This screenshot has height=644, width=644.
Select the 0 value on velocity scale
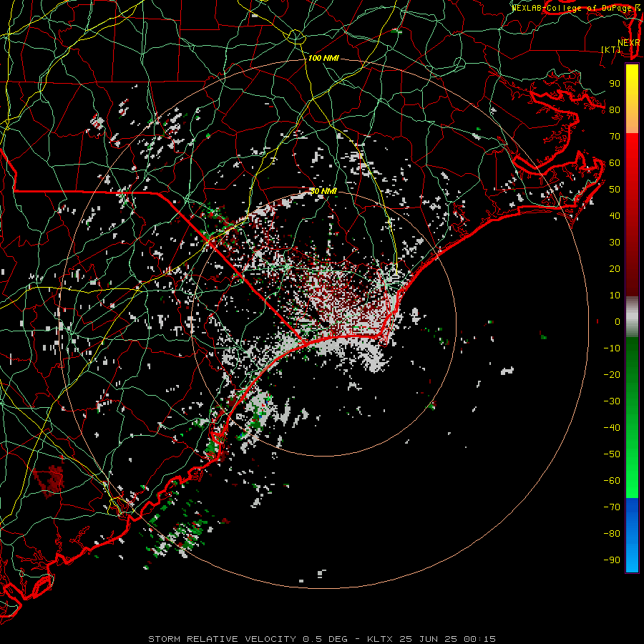[618, 322]
